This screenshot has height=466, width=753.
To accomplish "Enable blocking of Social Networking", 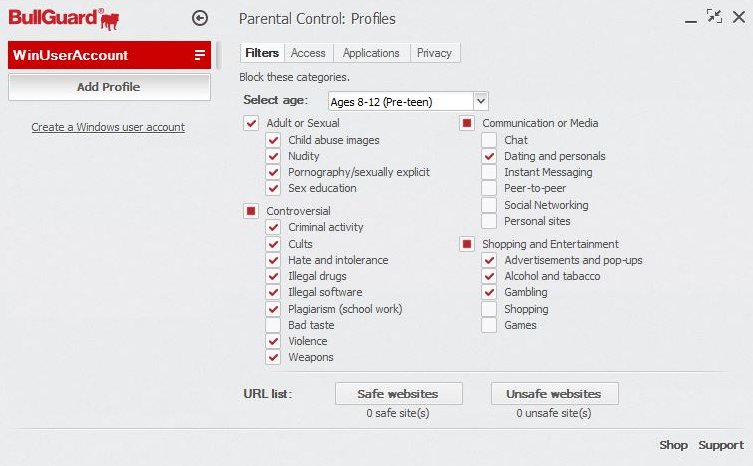I will coord(489,205).
